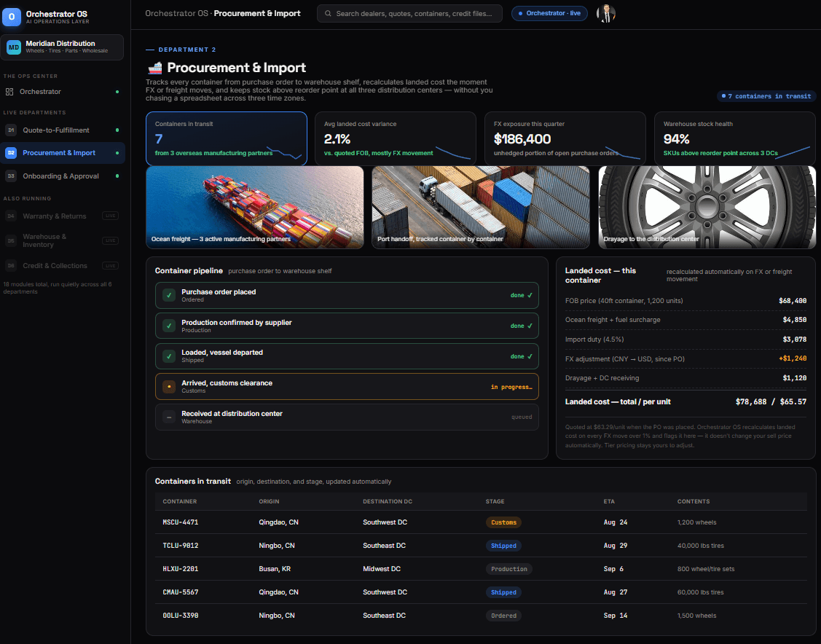This screenshot has height=644, width=821.
Task: Click the LIVE tag next to Warranty & Returns
Action: [110, 216]
